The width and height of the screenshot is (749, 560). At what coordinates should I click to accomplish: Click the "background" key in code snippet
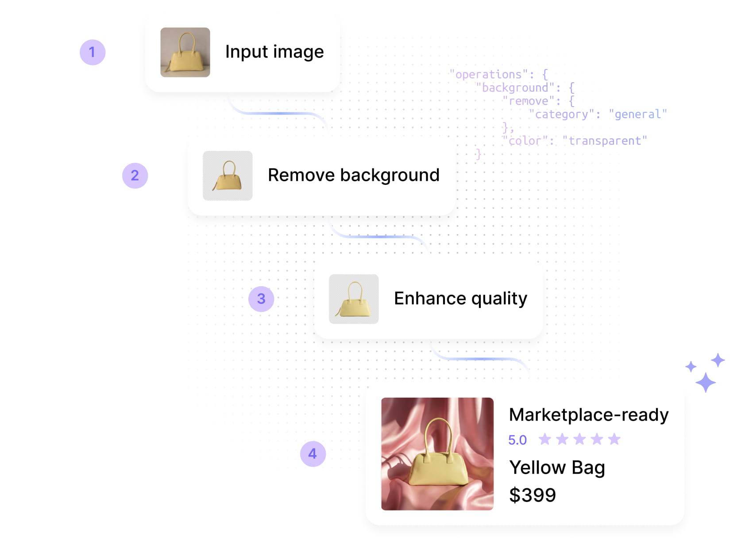(515, 88)
